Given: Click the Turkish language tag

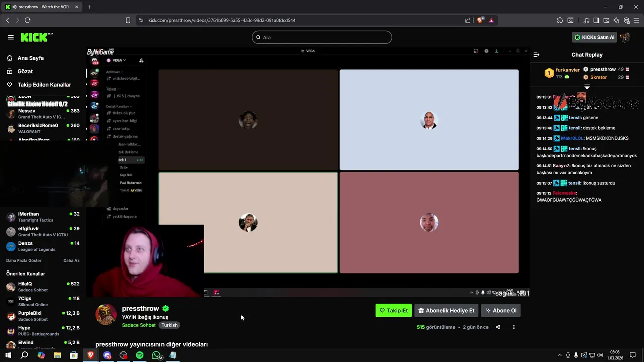Looking at the screenshot, I should [169, 325].
